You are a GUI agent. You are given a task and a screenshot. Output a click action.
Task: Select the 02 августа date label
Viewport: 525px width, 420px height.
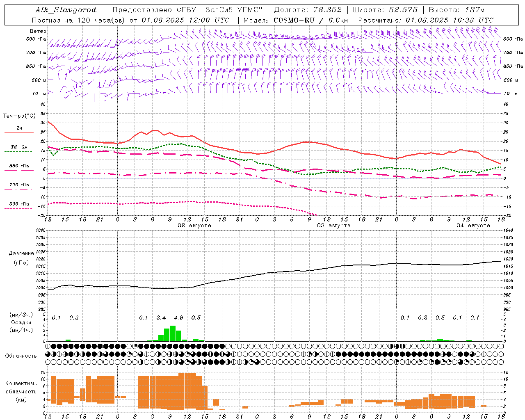coord(194,226)
